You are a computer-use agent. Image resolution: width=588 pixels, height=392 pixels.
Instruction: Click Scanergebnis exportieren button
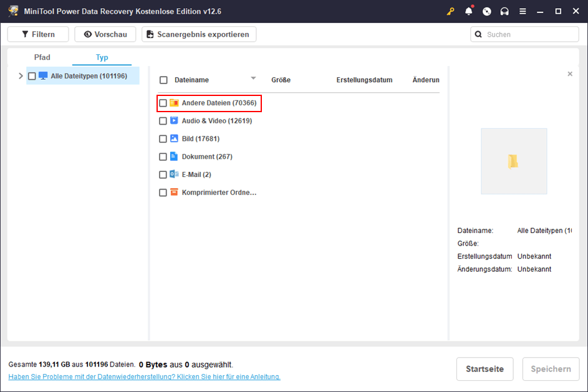pos(199,34)
